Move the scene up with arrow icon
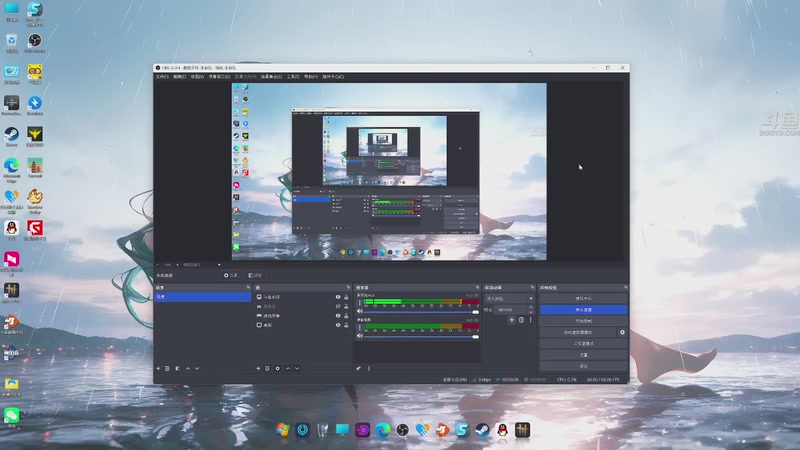The height and width of the screenshot is (450, 800). click(188, 368)
